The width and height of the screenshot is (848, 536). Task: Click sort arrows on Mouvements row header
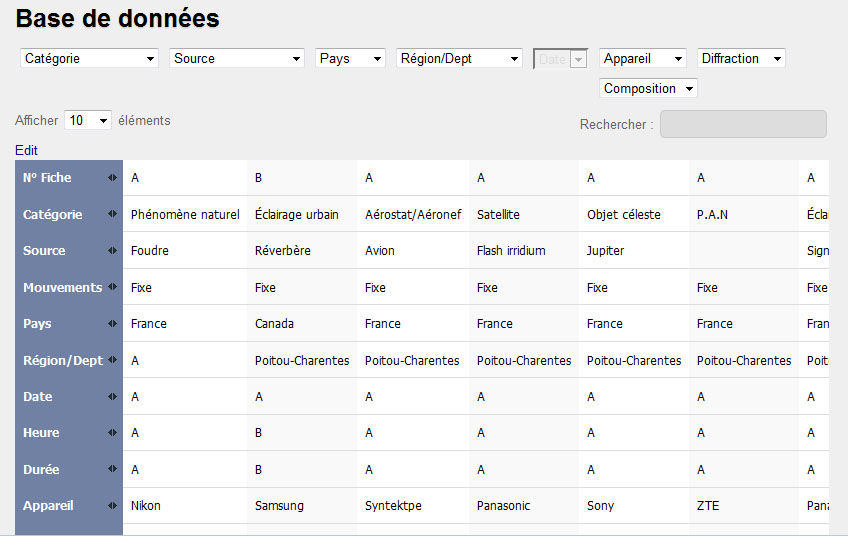[113, 288]
